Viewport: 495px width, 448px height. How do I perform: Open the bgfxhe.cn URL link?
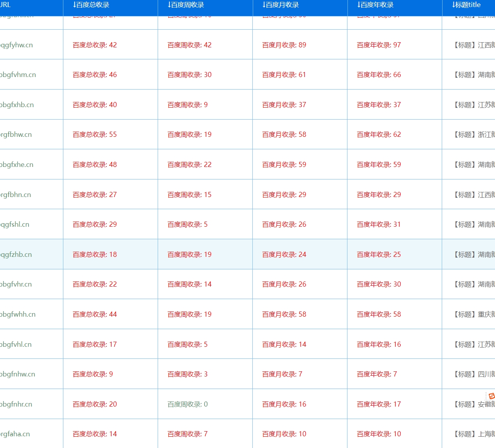[17, 165]
